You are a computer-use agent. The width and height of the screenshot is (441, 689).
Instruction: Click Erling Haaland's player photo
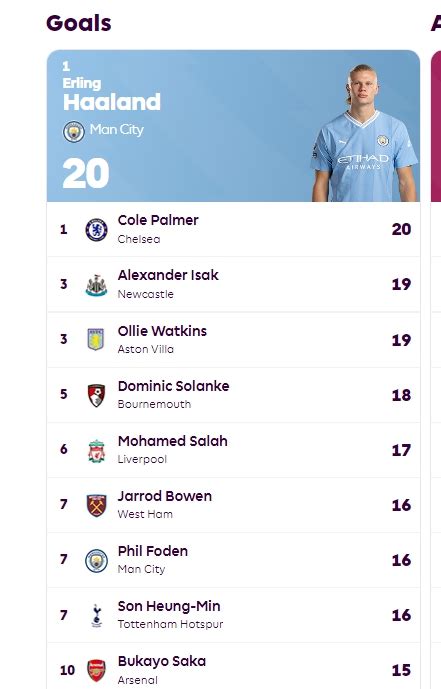(x=364, y=133)
